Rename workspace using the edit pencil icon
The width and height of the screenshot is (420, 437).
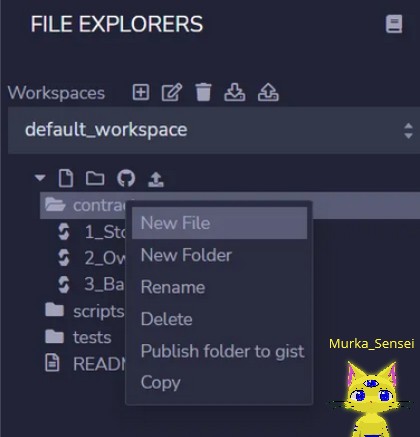coord(172,92)
